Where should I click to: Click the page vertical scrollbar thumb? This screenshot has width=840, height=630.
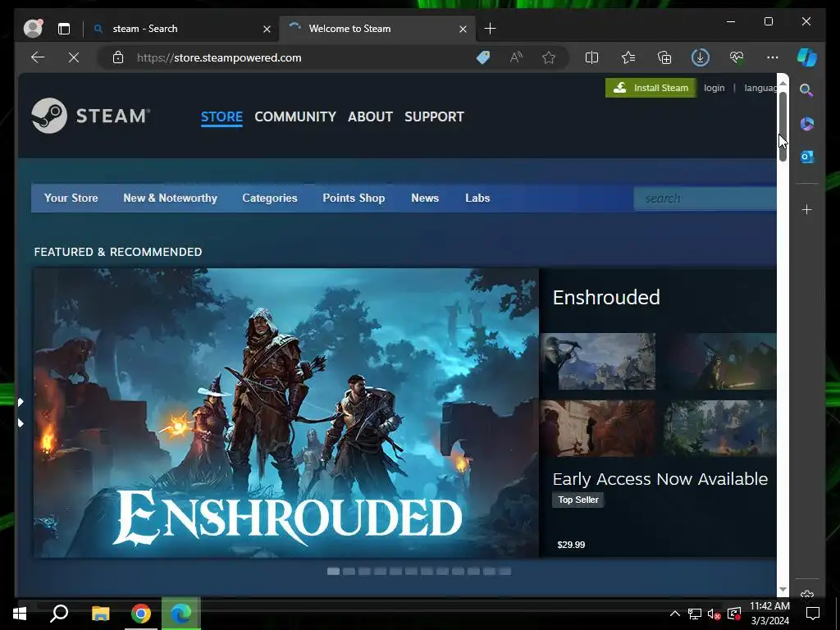point(783,126)
